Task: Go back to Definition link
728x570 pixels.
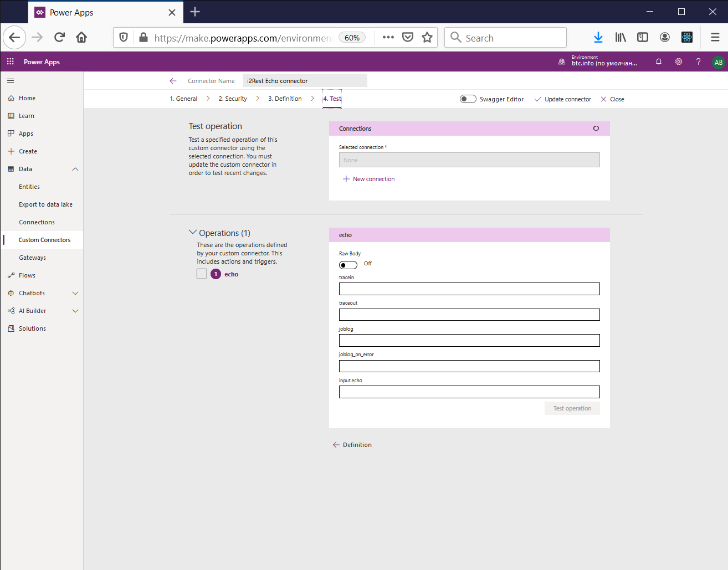Action: (x=352, y=445)
